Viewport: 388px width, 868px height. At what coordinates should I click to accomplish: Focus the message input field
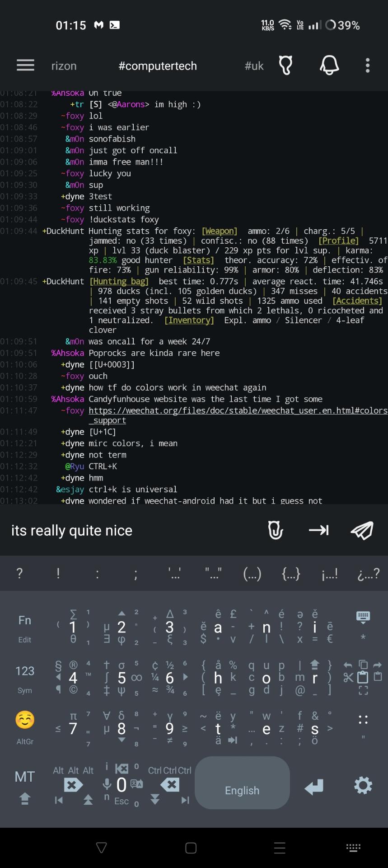(131, 530)
